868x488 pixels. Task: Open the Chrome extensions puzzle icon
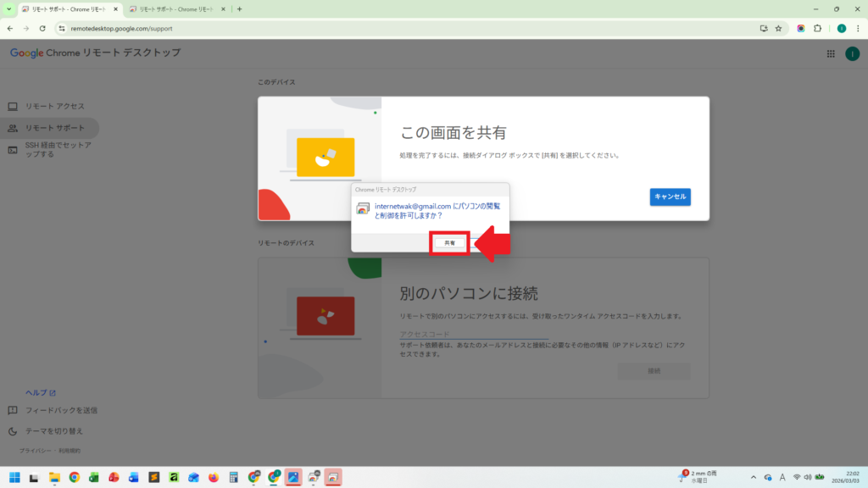click(x=817, y=28)
